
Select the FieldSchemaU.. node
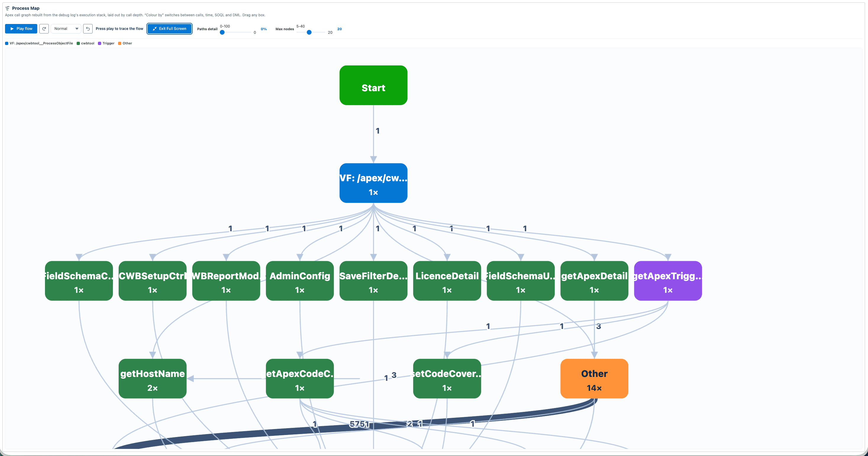pos(521,281)
